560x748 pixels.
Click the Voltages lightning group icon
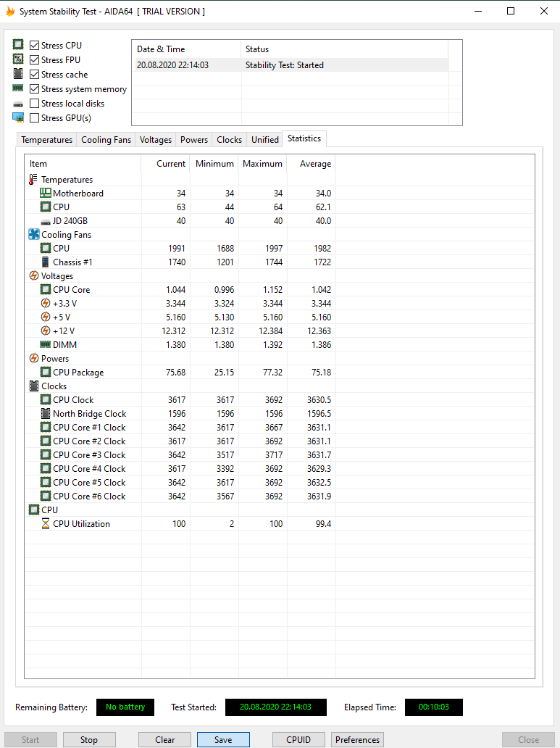[x=34, y=275]
